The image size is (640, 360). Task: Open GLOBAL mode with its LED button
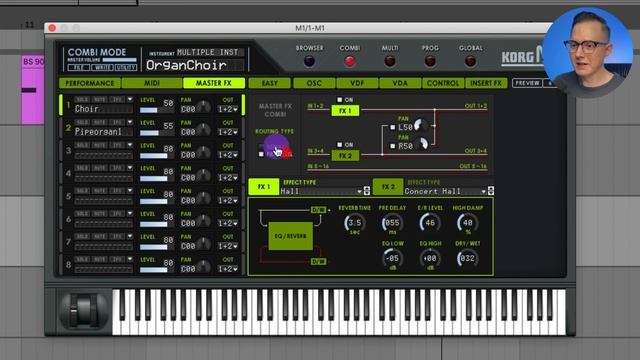pyautogui.click(x=470, y=61)
